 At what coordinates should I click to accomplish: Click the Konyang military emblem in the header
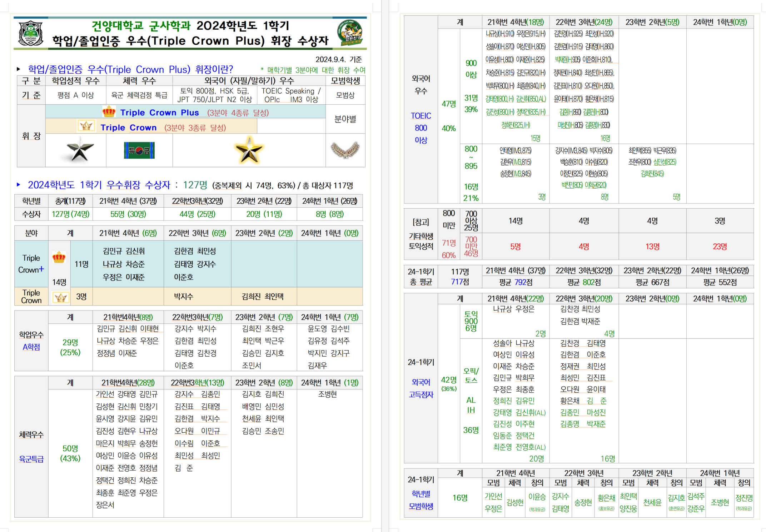[31, 33]
